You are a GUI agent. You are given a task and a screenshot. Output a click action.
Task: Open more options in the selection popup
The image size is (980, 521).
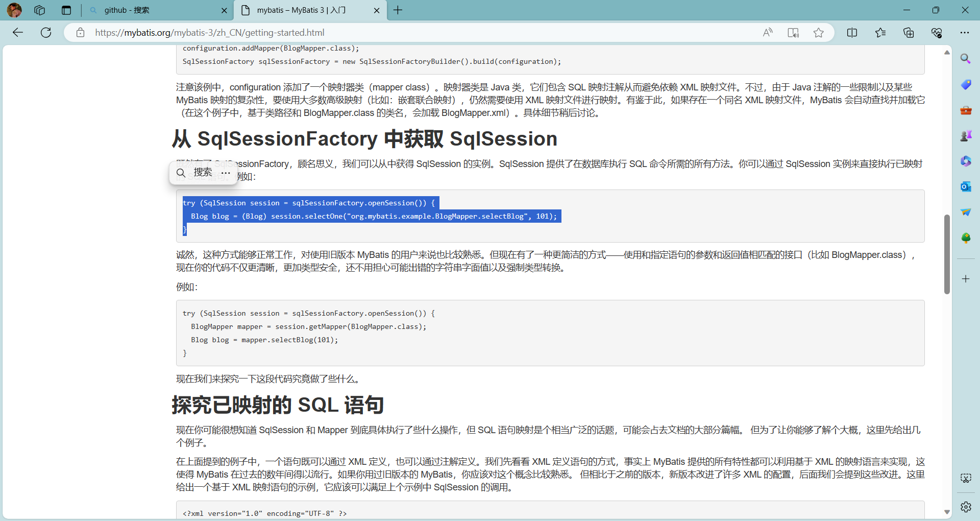(x=226, y=173)
